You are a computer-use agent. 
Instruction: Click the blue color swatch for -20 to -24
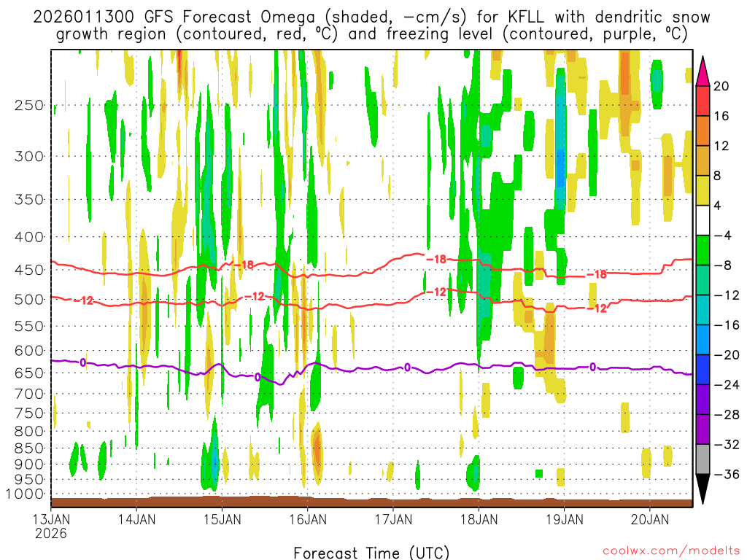(x=703, y=370)
